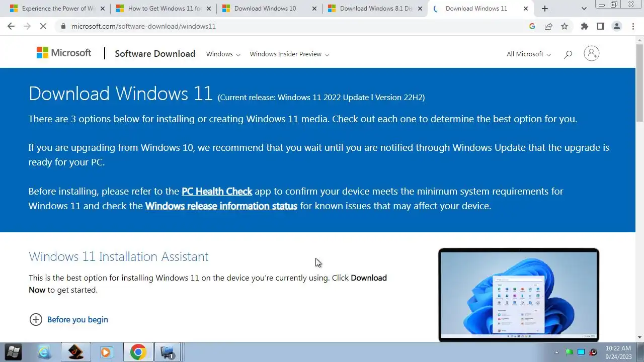Click the Windows 11 laptop image

(519, 295)
